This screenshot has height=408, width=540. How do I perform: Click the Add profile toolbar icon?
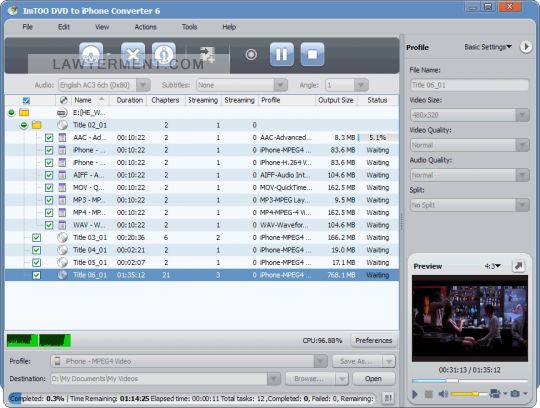[208, 54]
